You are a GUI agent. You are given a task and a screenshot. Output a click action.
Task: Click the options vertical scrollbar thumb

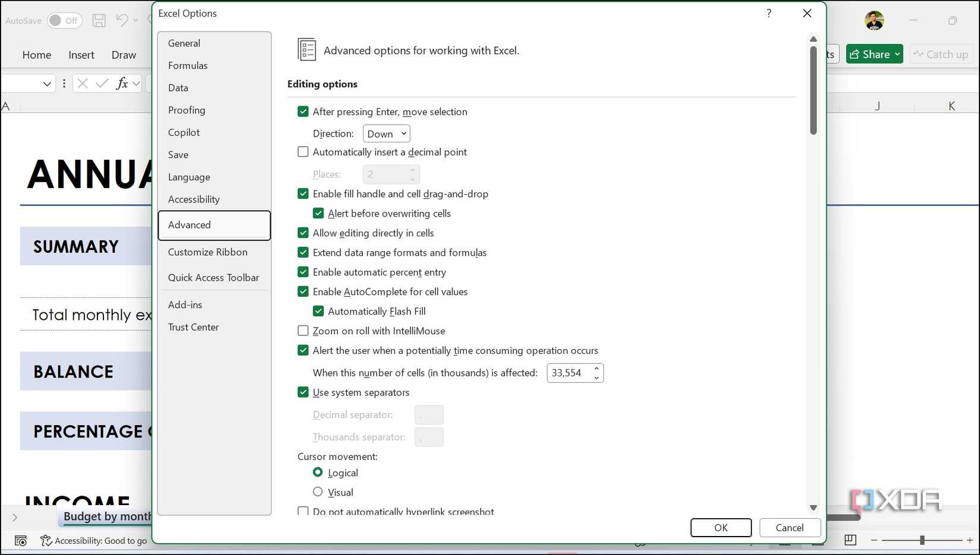813,90
